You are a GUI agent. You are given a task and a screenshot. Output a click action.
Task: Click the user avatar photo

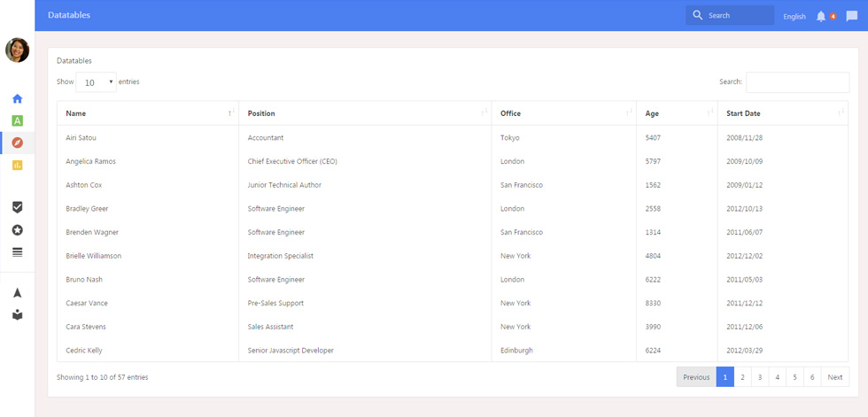(17, 50)
